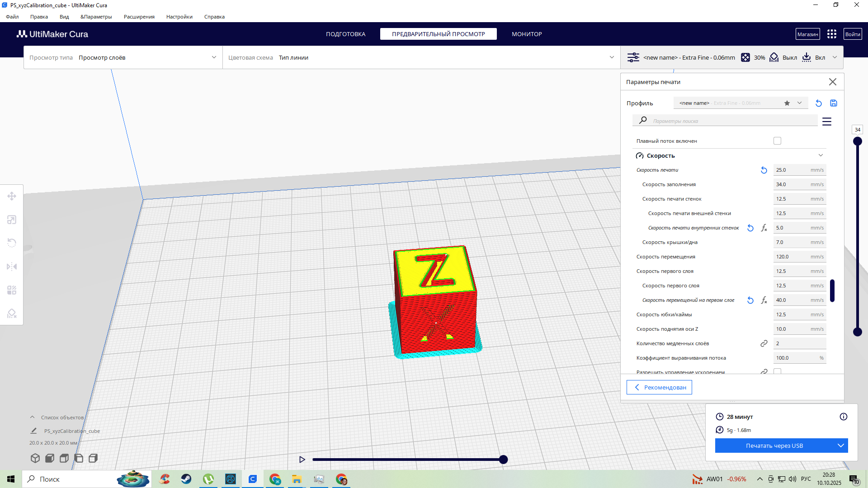Click the print info circle icon
The height and width of the screenshot is (488, 868).
pyautogui.click(x=844, y=417)
